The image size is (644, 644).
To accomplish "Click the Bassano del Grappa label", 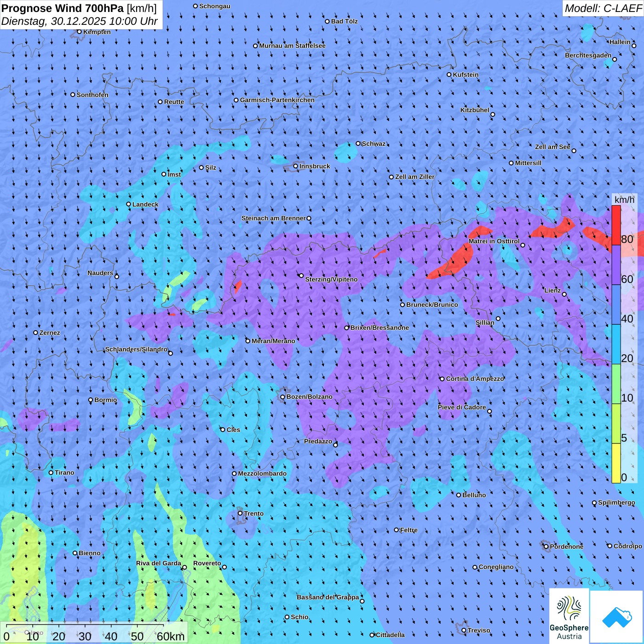I will click(x=328, y=597).
